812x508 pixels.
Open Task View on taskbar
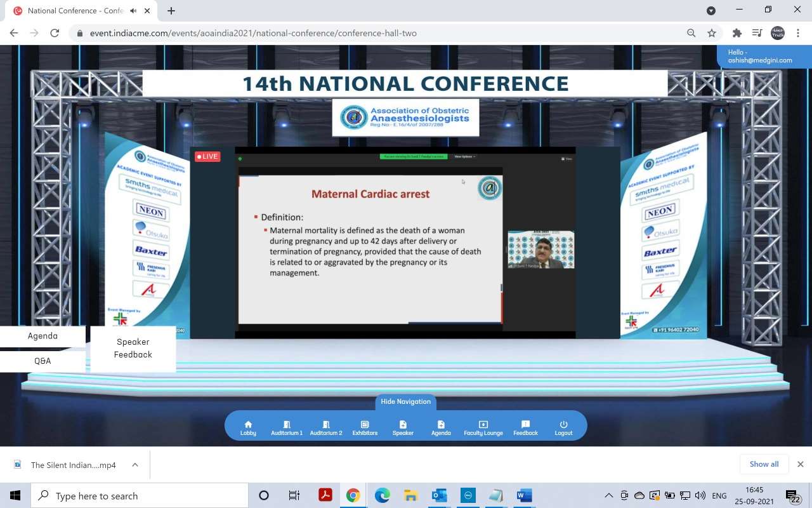coord(294,495)
